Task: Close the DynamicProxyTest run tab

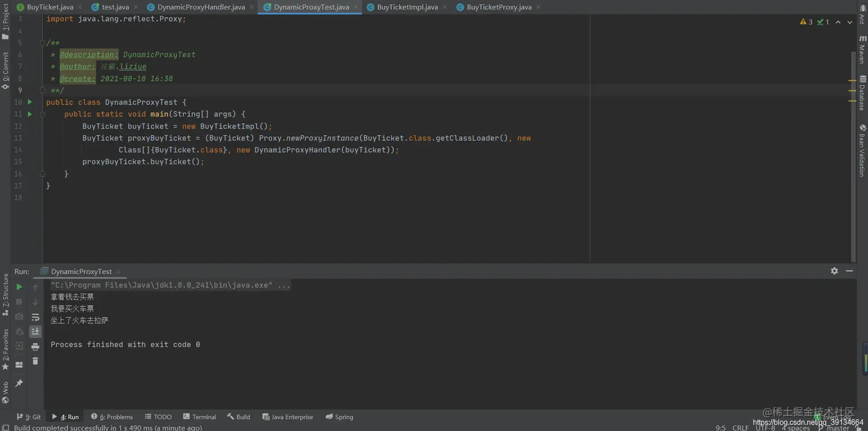Action: (x=118, y=271)
